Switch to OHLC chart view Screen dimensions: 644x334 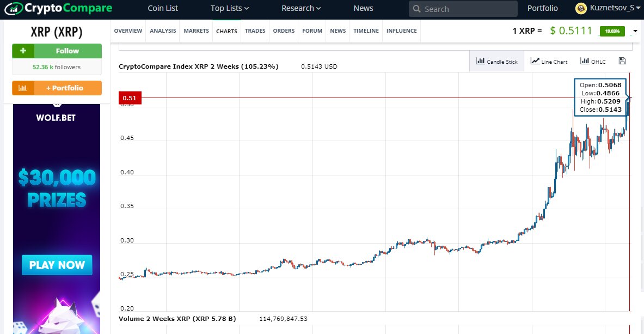593,61
